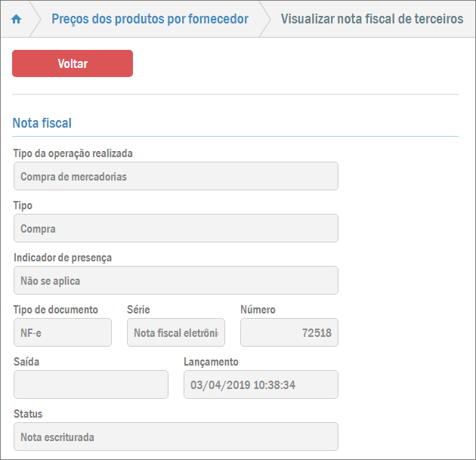Click the 'Tipo da operação realizada' label
Screen dimensions: 476x460
(x=73, y=153)
